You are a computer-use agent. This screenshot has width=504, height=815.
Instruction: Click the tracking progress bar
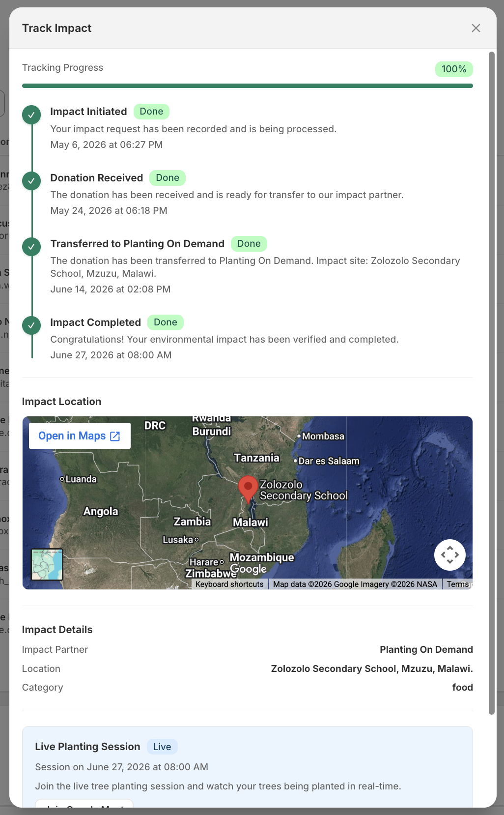pos(248,86)
